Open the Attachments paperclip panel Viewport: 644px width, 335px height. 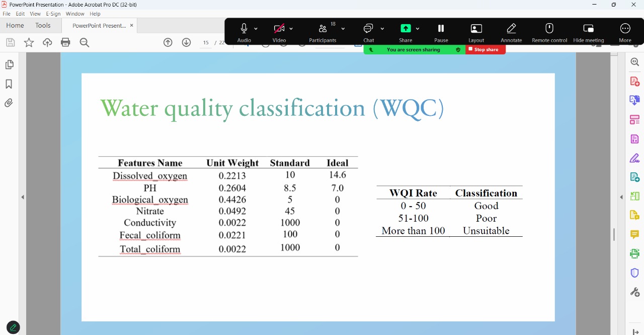point(9,103)
